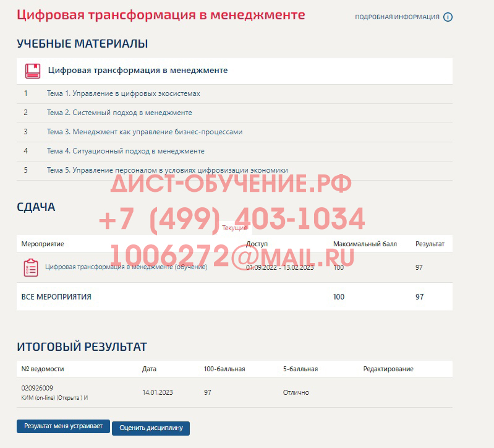This screenshot has width=494, height=448.
Task: Open Тема 4. Ситуационный подход в менеджменте
Action: click(126, 151)
